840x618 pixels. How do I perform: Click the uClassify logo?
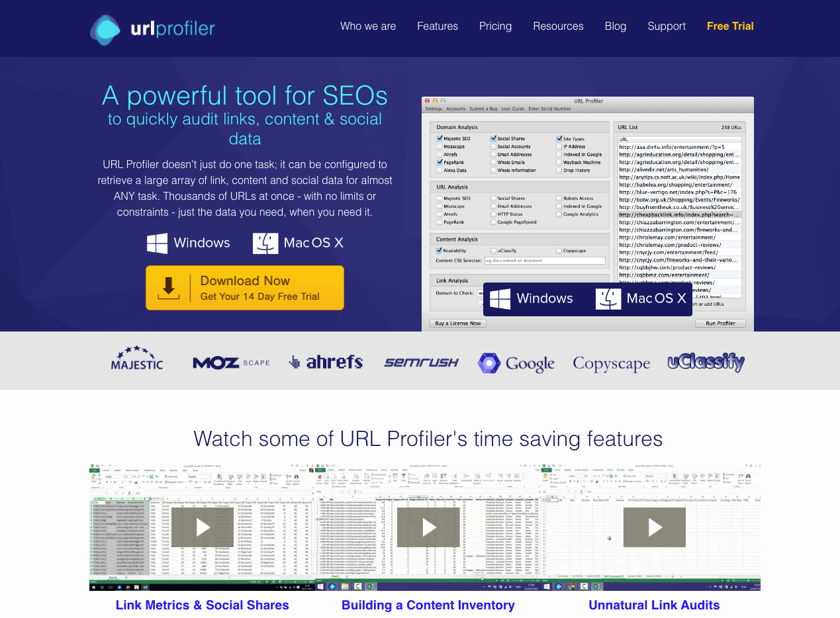706,362
